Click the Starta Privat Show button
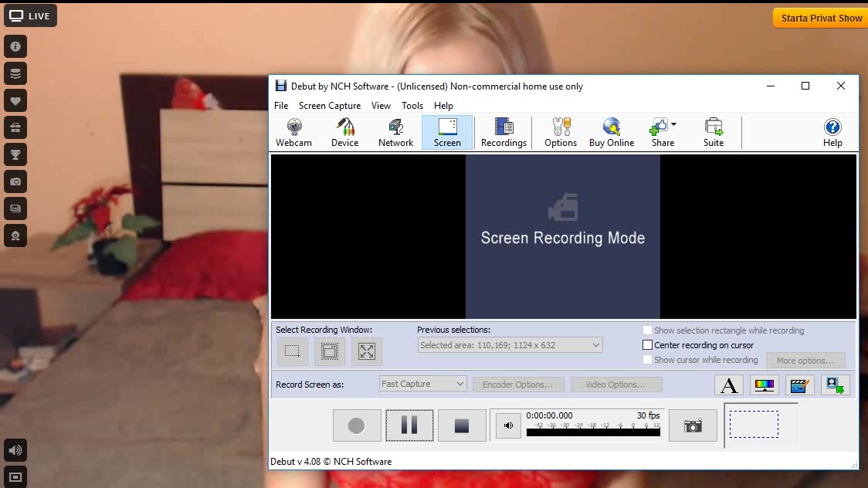 pos(819,18)
